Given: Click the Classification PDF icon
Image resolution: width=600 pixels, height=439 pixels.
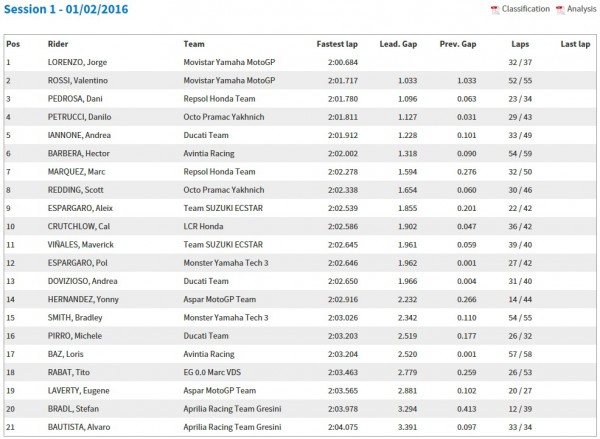Looking at the screenshot, I should 495,10.
